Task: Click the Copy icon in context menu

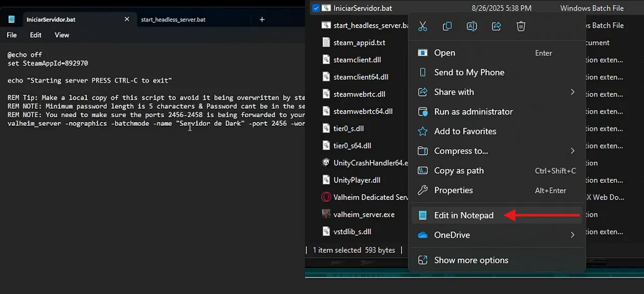Action: point(447,26)
